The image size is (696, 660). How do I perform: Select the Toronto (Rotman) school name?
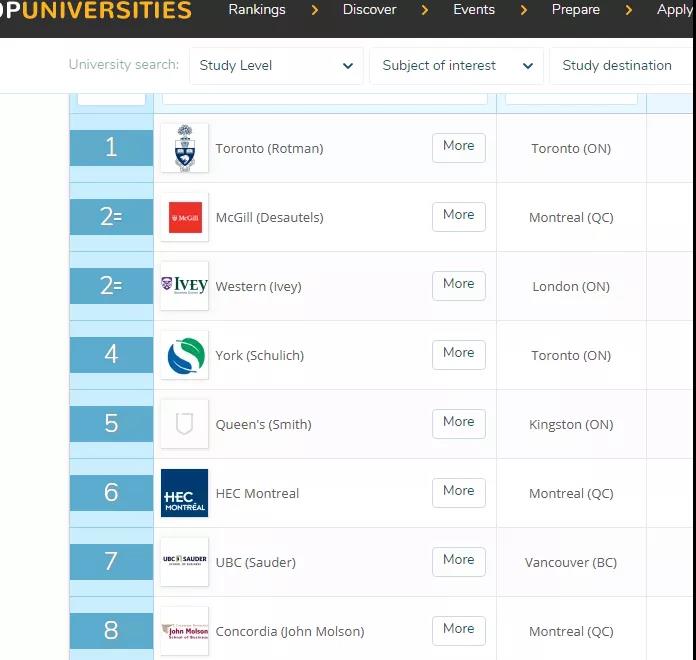coord(269,149)
